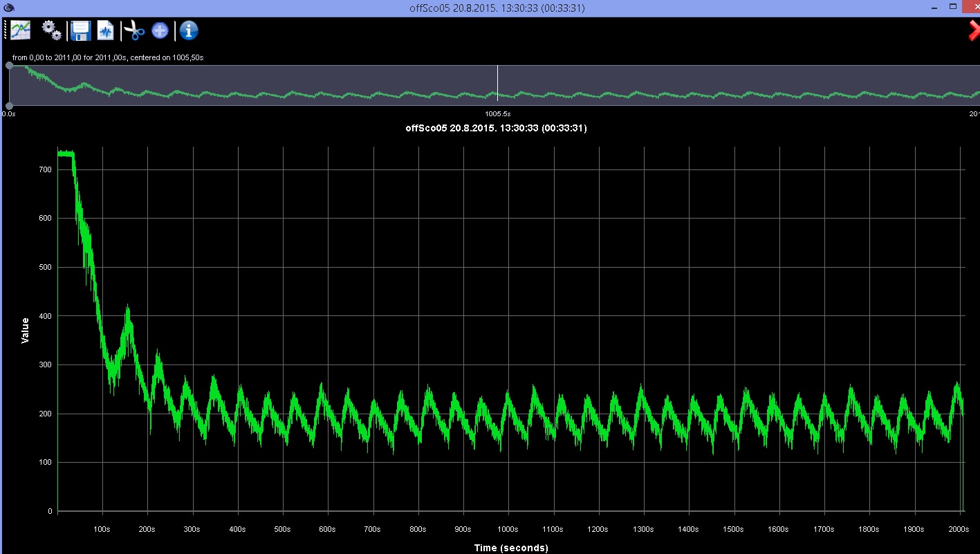Click the top-left range handle of overview
Image resolution: width=980 pixels, height=554 pixels.
pyautogui.click(x=9, y=65)
